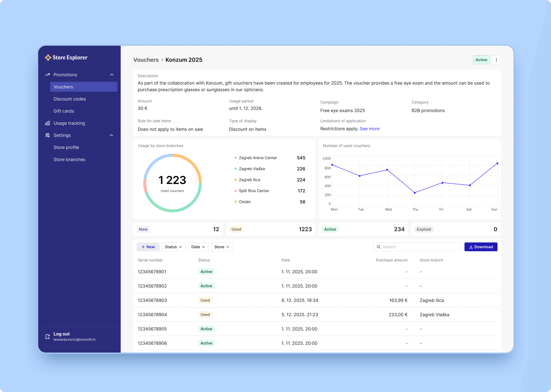Click the Settings sliders icon
Image resolution: width=551 pixels, height=392 pixels.
click(48, 135)
